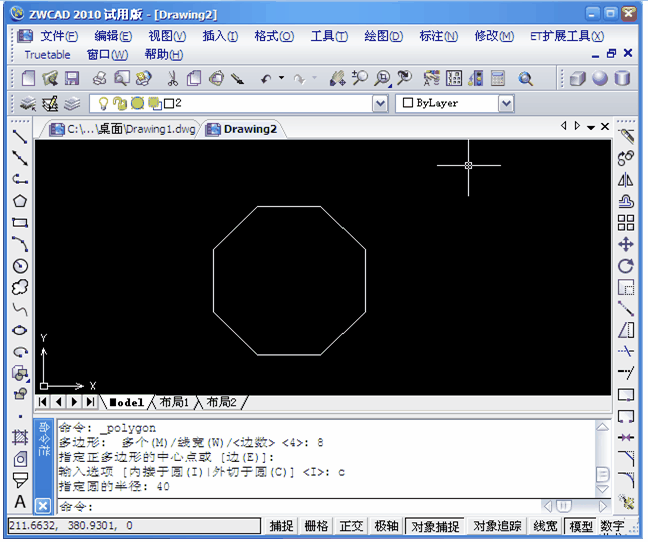Select the Array modify tool
This screenshot has width=648, height=542.
(626, 223)
